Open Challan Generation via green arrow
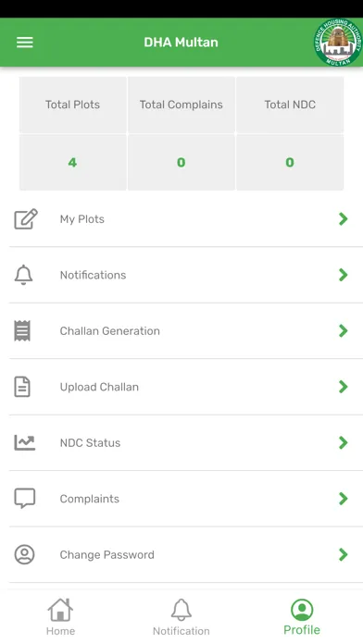The image size is (363, 644). pyautogui.click(x=344, y=330)
